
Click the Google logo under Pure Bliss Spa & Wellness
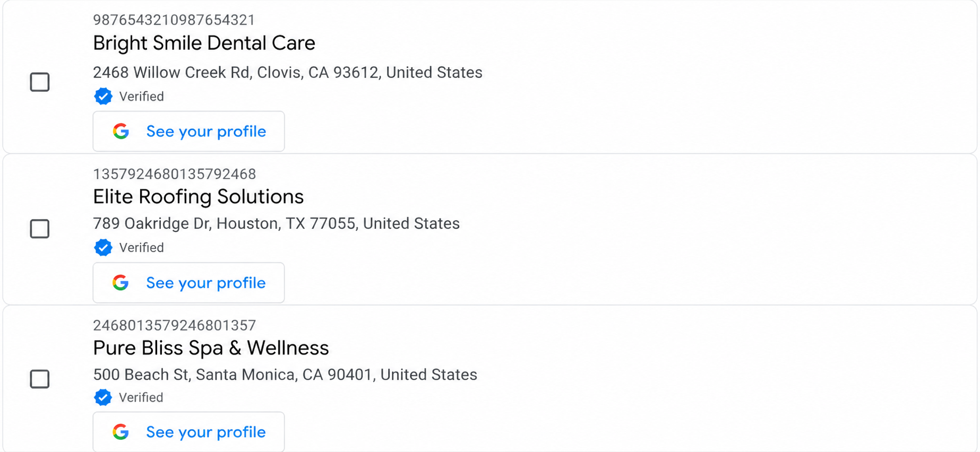[x=121, y=432]
